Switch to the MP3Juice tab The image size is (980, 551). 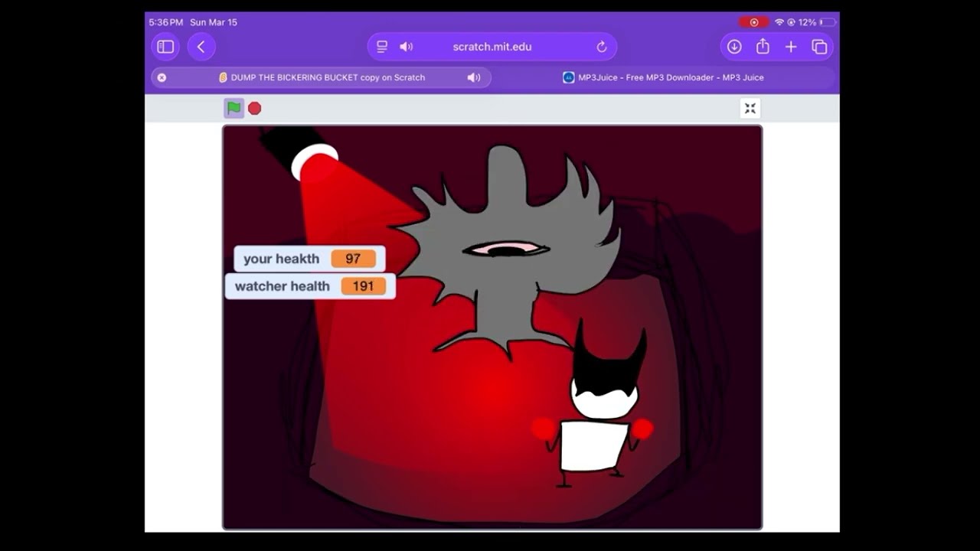point(663,77)
